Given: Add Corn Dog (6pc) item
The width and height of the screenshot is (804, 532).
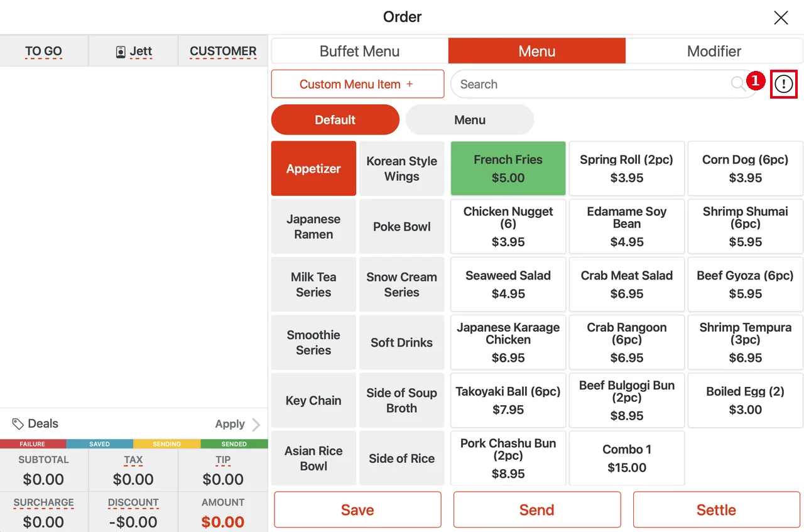Looking at the screenshot, I should (746, 168).
